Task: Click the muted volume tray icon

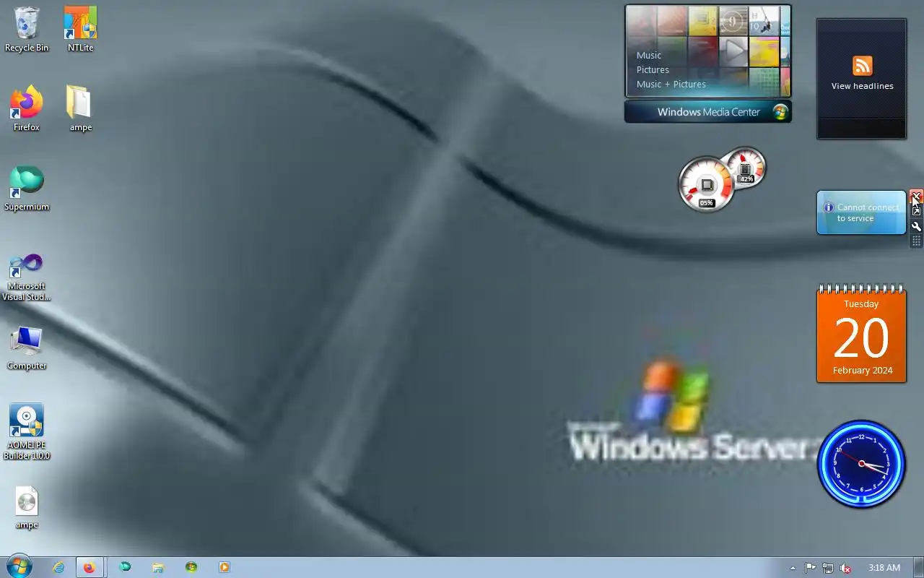Action: 845,568
